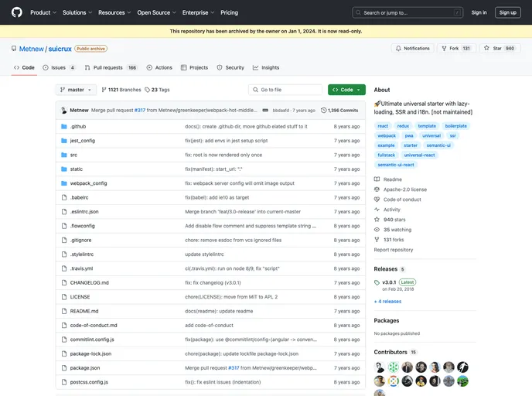The width and height of the screenshot is (532, 396).
Task: Open the master branch dropdown
Action: (76, 90)
